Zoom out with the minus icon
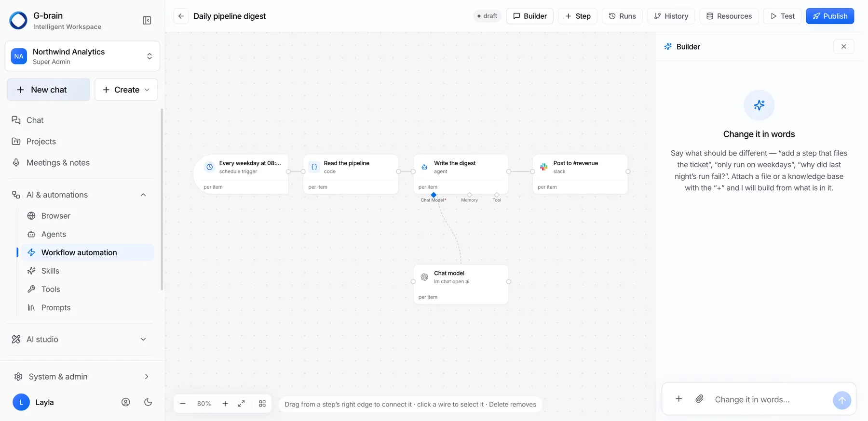The width and height of the screenshot is (868, 421). click(183, 404)
